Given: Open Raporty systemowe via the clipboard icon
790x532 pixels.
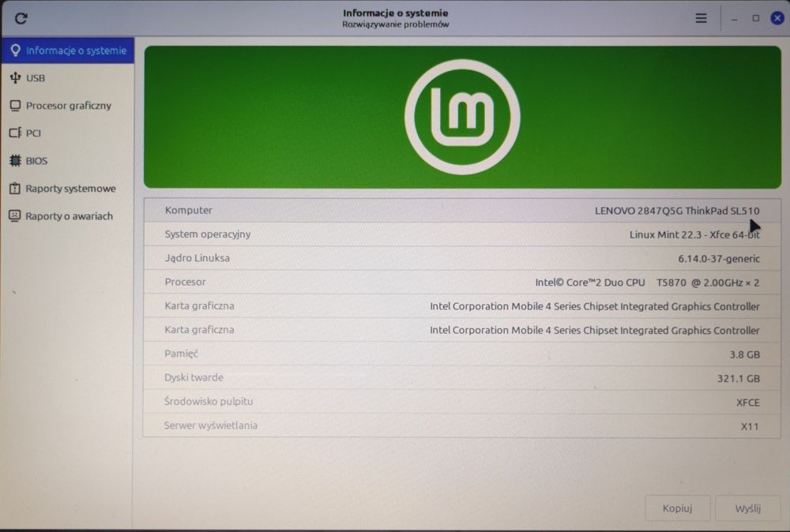Looking at the screenshot, I should (x=14, y=188).
